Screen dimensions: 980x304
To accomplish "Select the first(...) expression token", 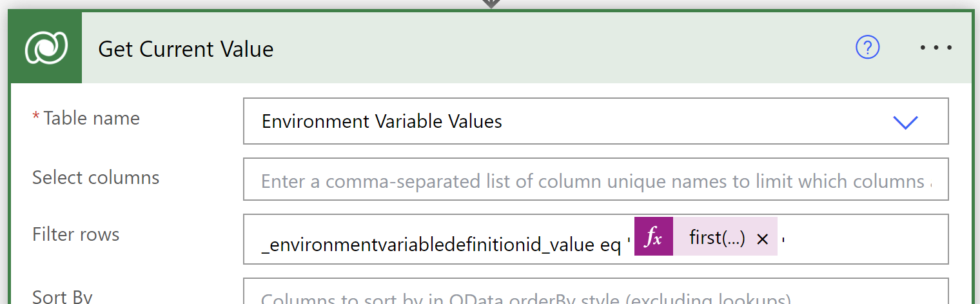I will pyautogui.click(x=716, y=238).
